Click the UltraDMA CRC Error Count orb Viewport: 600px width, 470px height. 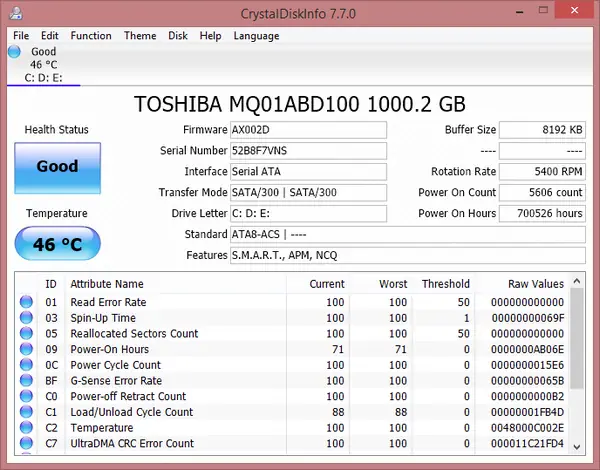[x=26, y=443]
